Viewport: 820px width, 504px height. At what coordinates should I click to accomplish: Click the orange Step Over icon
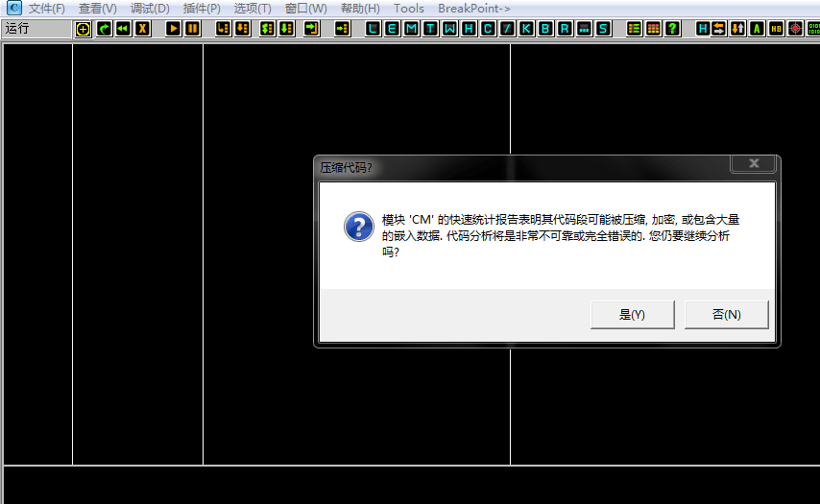pos(242,29)
